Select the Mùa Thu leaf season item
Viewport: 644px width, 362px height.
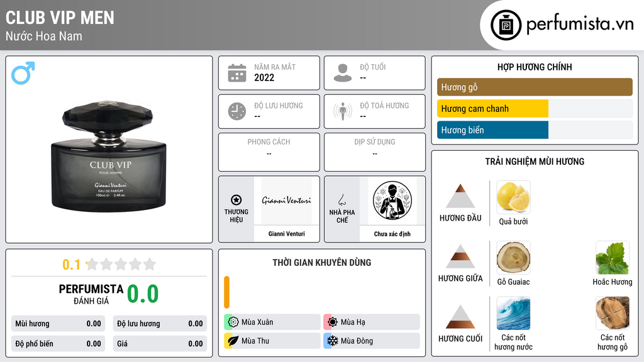pos(272,341)
